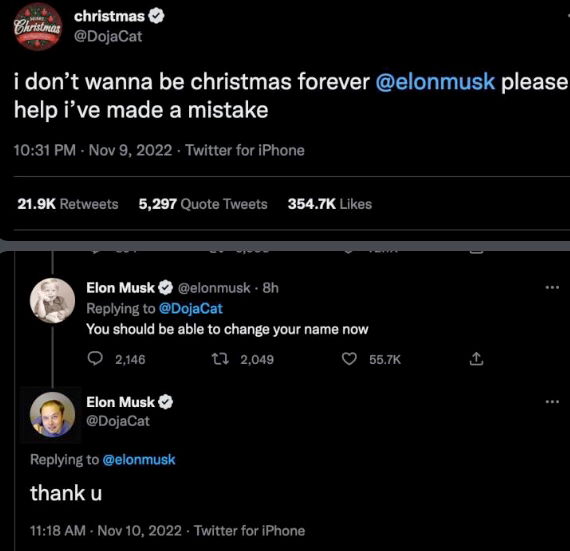570x551 pixels.
Task: Open three-dot menu on thank u tweet
Action: [x=552, y=402]
